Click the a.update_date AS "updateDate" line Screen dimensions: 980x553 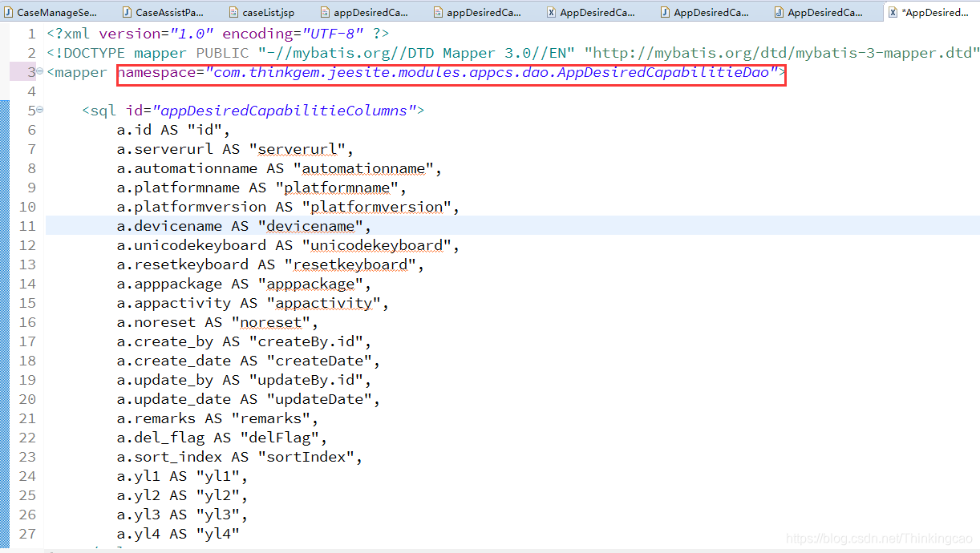(x=249, y=399)
